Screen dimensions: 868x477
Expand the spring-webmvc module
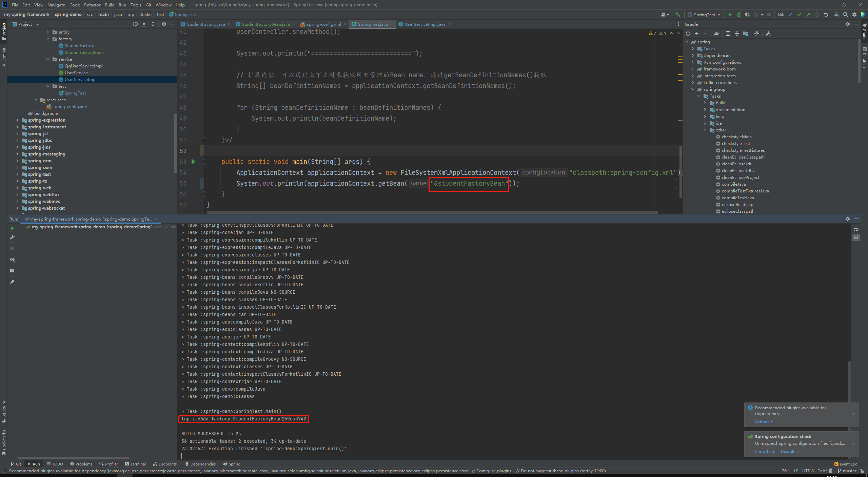tap(17, 201)
